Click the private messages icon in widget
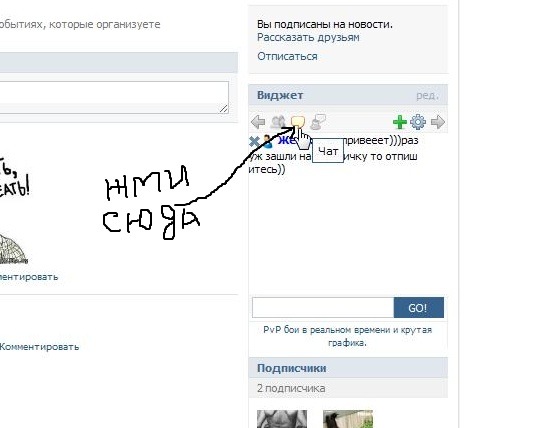This screenshot has height=428, width=542. [318, 122]
